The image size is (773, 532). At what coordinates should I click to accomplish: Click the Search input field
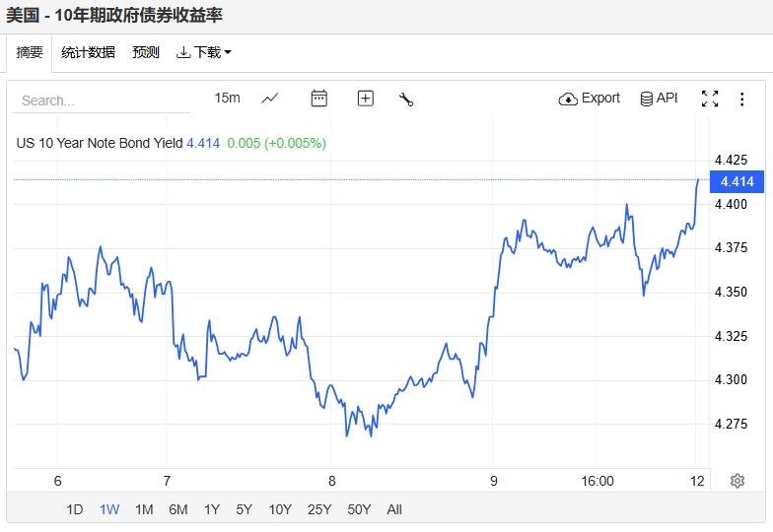(102, 100)
